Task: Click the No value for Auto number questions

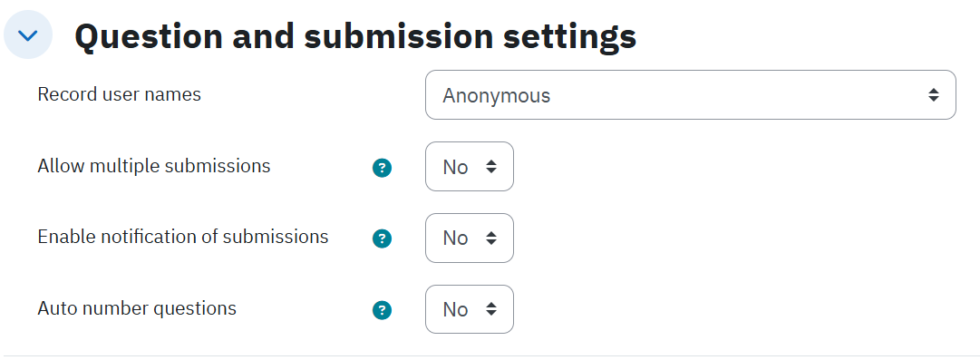Action: pos(455,310)
